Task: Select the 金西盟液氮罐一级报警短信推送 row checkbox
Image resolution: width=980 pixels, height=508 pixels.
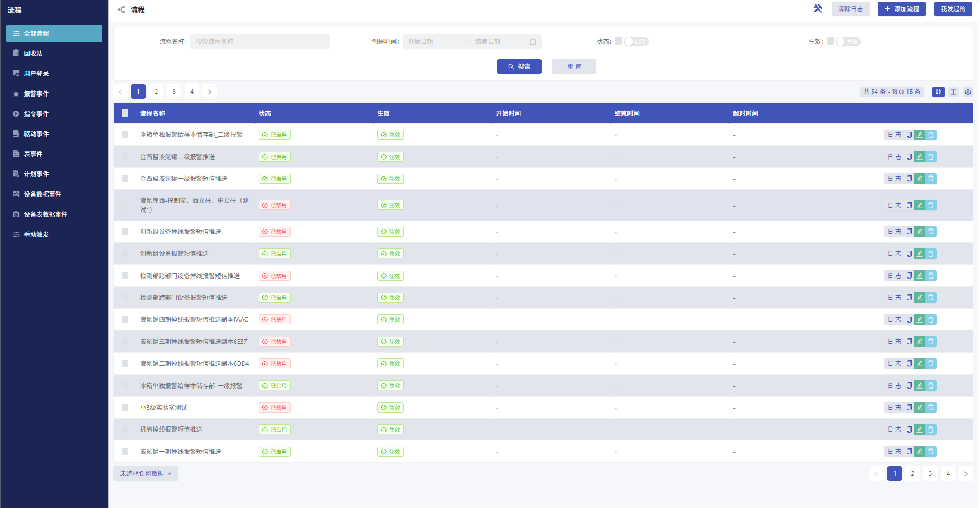Action: 125,179
